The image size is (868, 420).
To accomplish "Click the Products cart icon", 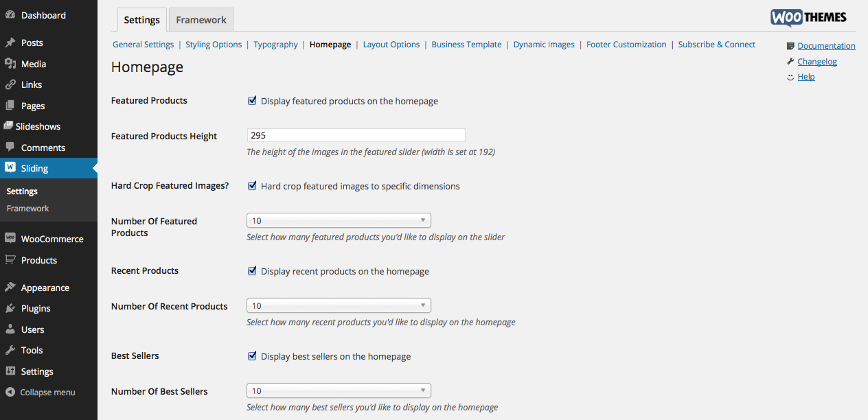I will (10, 260).
